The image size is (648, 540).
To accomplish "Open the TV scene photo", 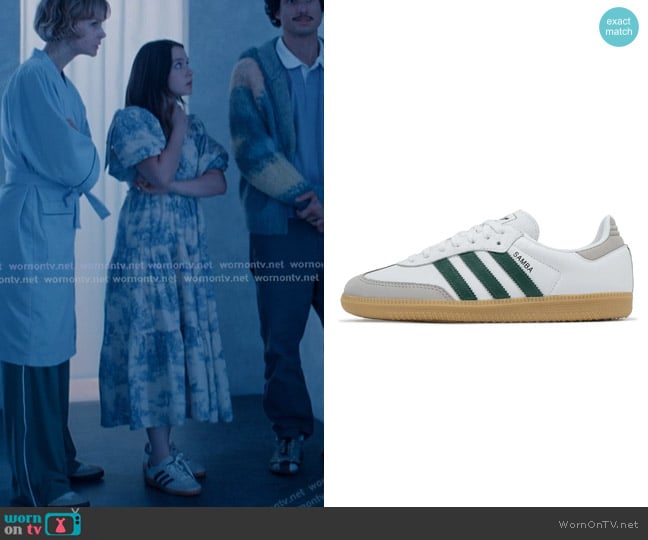I will tap(162, 253).
